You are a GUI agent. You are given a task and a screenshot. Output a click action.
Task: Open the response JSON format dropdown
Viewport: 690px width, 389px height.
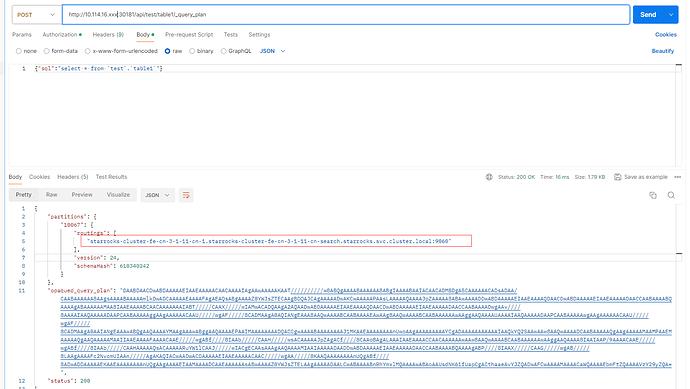pyautogui.click(x=157, y=195)
